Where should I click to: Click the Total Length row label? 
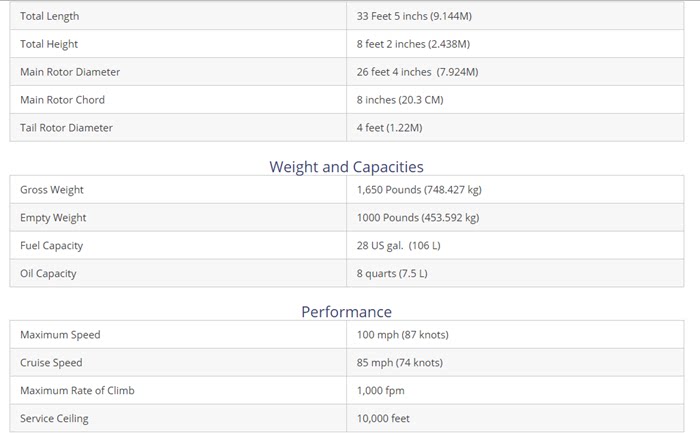[x=50, y=16]
